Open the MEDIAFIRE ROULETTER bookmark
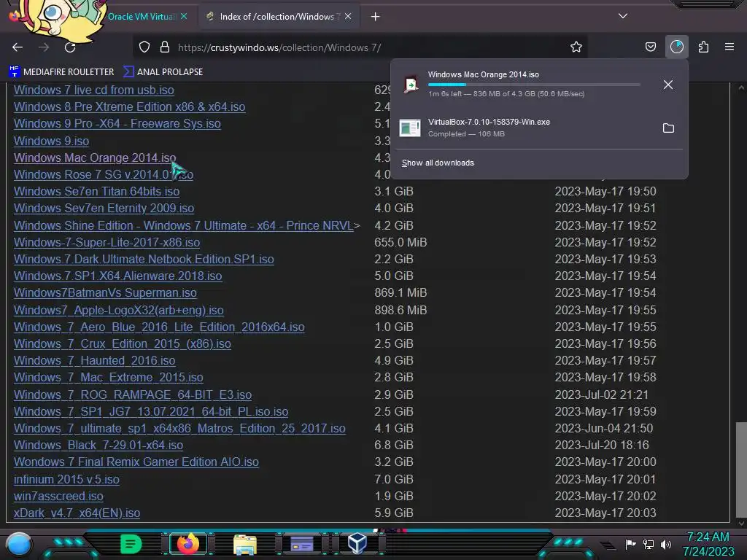 point(61,72)
